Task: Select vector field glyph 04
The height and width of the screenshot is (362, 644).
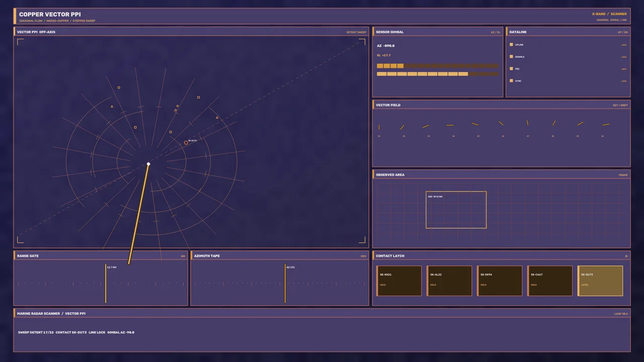Action: point(450,125)
